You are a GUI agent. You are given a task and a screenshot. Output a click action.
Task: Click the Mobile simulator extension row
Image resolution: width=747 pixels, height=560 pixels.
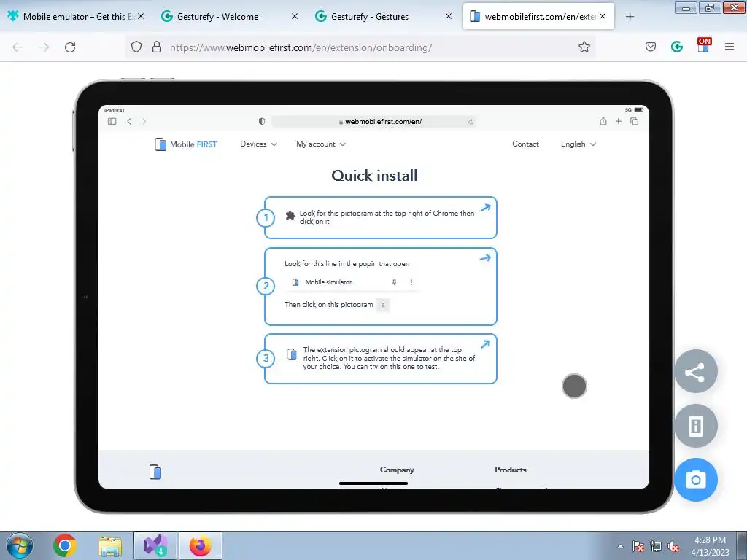tap(352, 282)
